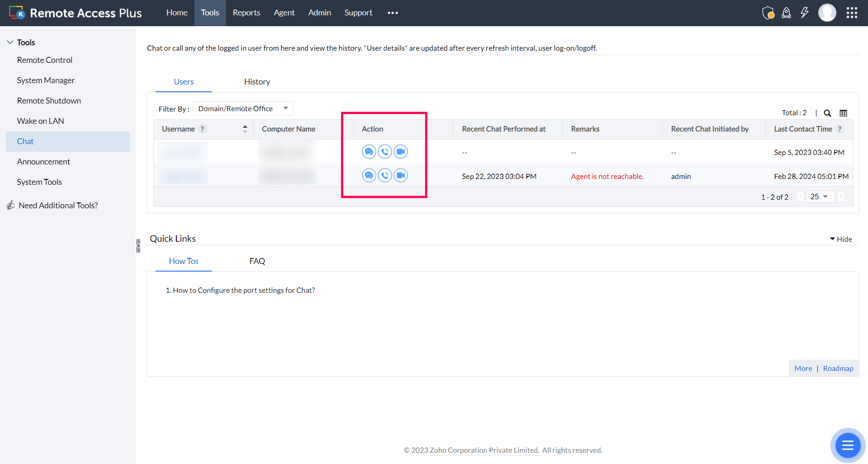Open the Admin menu
The height and width of the screenshot is (464, 868).
pyautogui.click(x=320, y=13)
